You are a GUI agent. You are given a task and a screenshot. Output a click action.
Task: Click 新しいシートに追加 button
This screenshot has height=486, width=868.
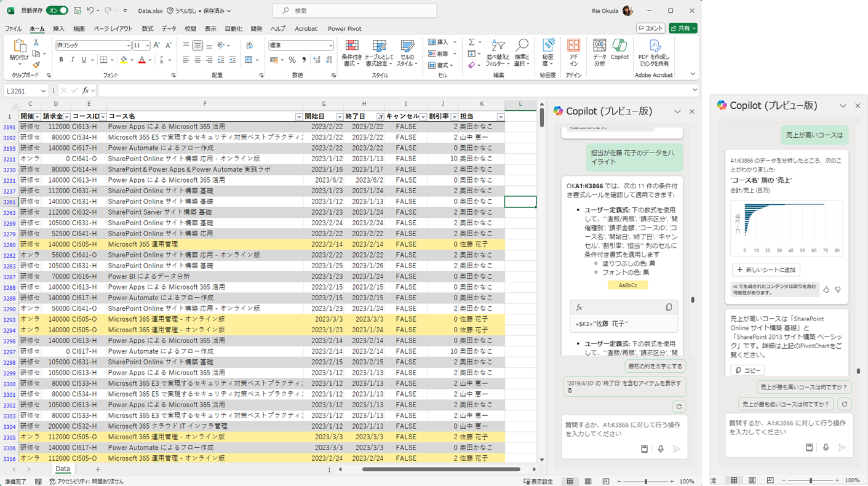[766, 269]
